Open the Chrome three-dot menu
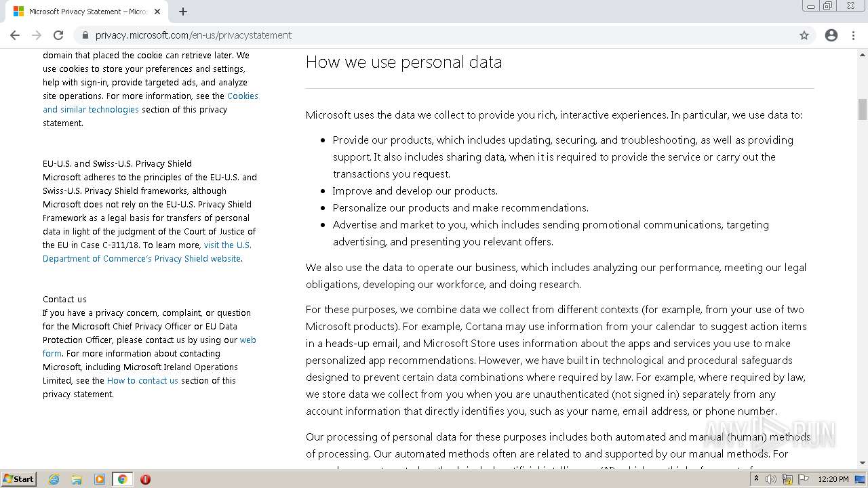This screenshot has width=868, height=488. (853, 35)
